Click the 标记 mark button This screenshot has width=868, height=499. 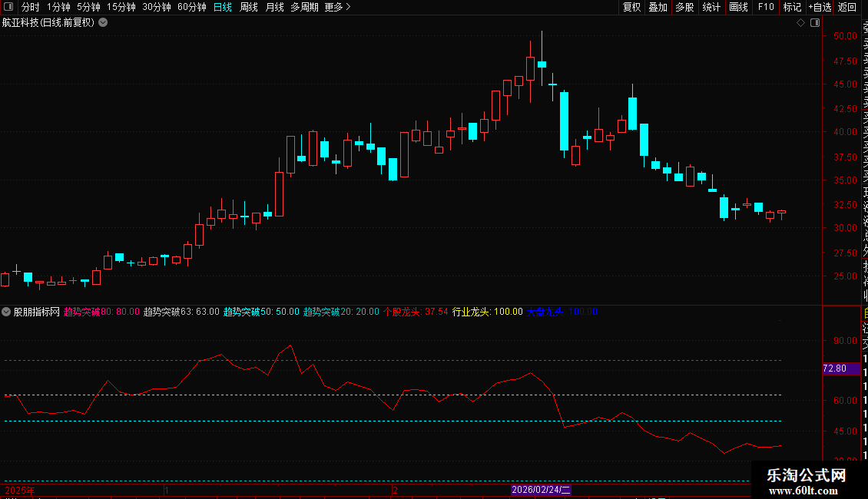(792, 7)
